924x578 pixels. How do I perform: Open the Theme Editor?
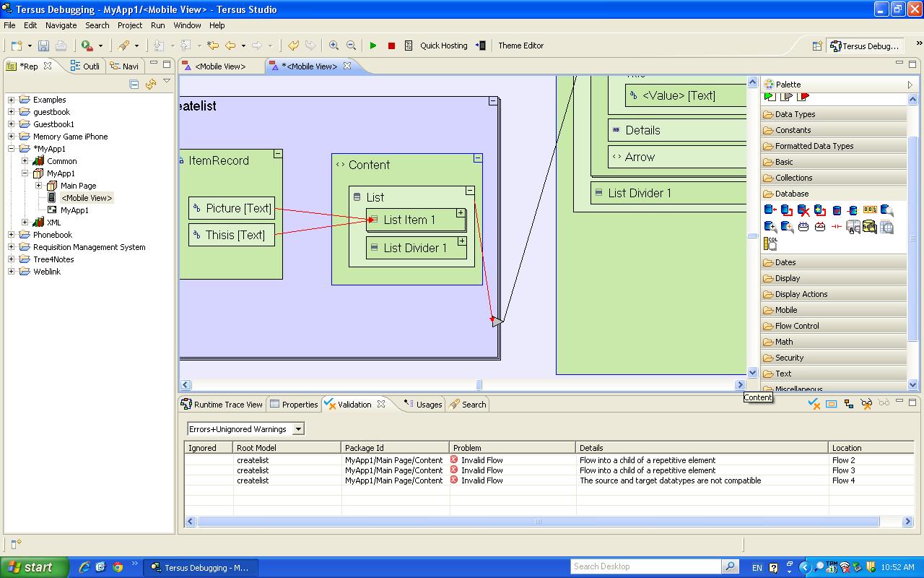click(520, 46)
